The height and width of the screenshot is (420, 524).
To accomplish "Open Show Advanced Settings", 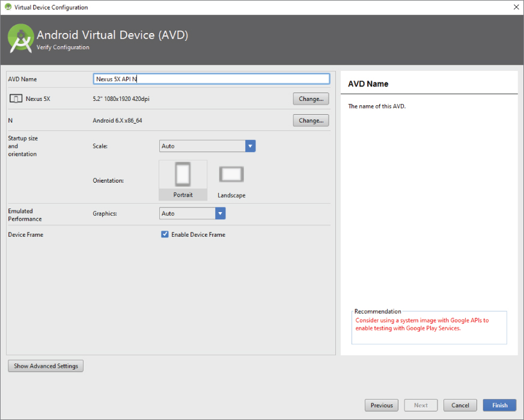I will 46,366.
